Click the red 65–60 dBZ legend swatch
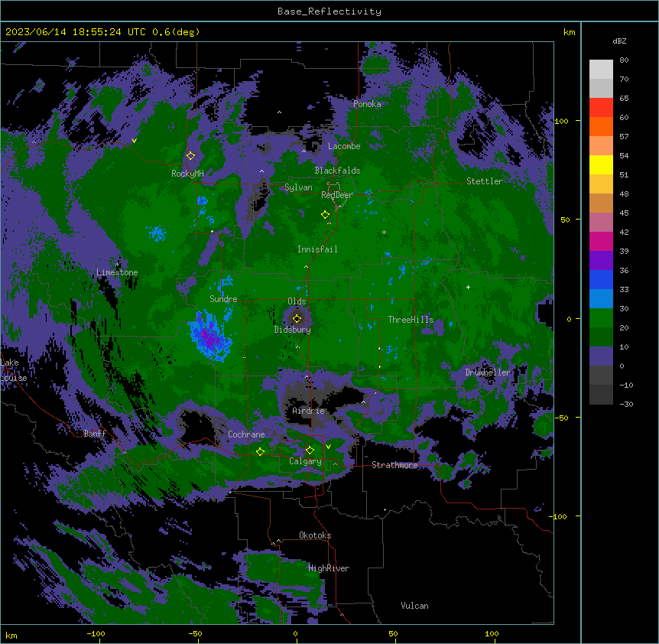This screenshot has height=644, width=659. pos(601,108)
